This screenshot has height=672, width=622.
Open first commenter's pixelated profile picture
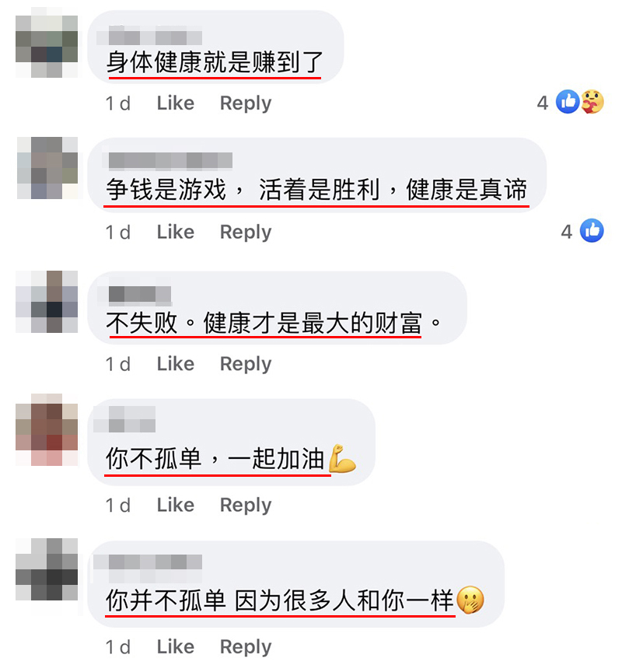point(47,47)
